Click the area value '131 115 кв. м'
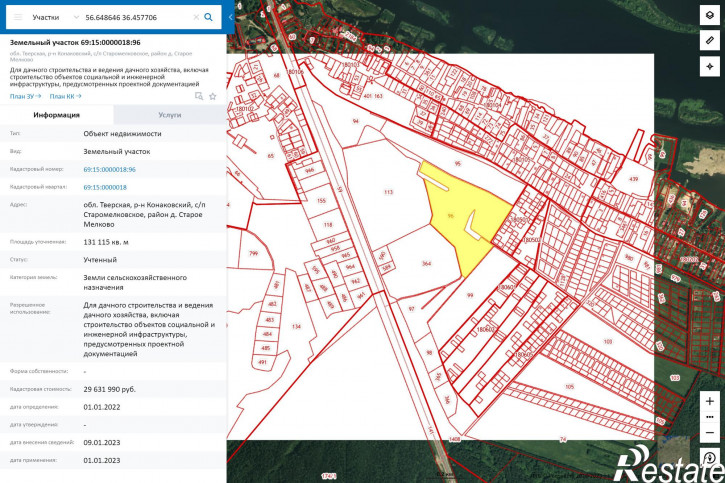This screenshot has height=483, width=725. (x=106, y=242)
